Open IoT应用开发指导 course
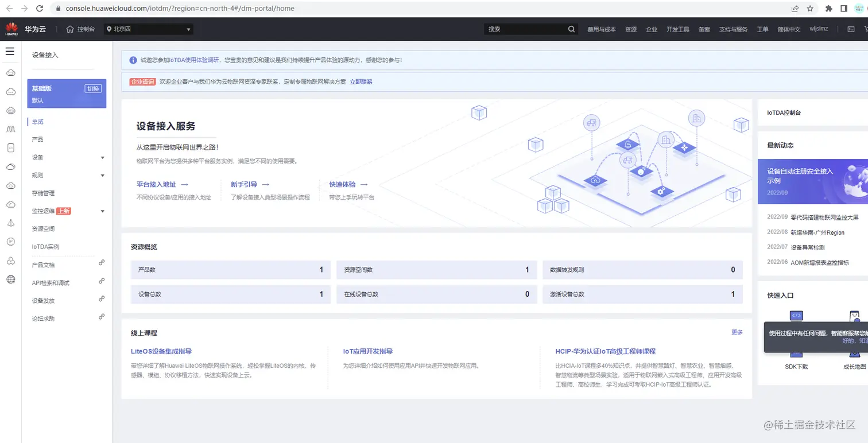 (x=368, y=351)
